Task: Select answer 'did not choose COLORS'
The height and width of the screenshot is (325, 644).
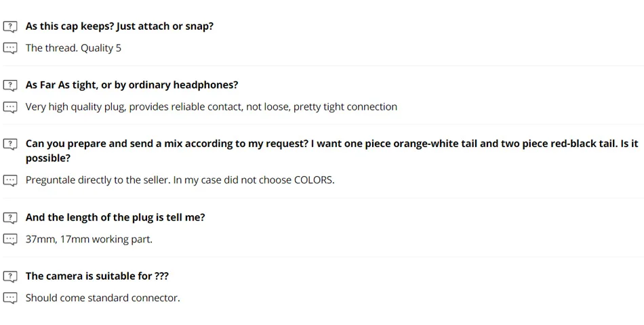Action: click(x=180, y=180)
